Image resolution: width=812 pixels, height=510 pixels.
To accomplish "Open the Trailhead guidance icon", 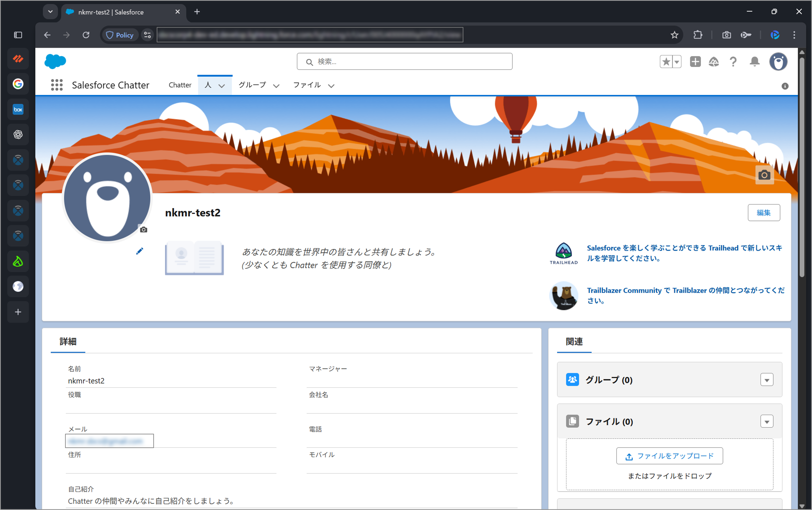I will pos(714,62).
